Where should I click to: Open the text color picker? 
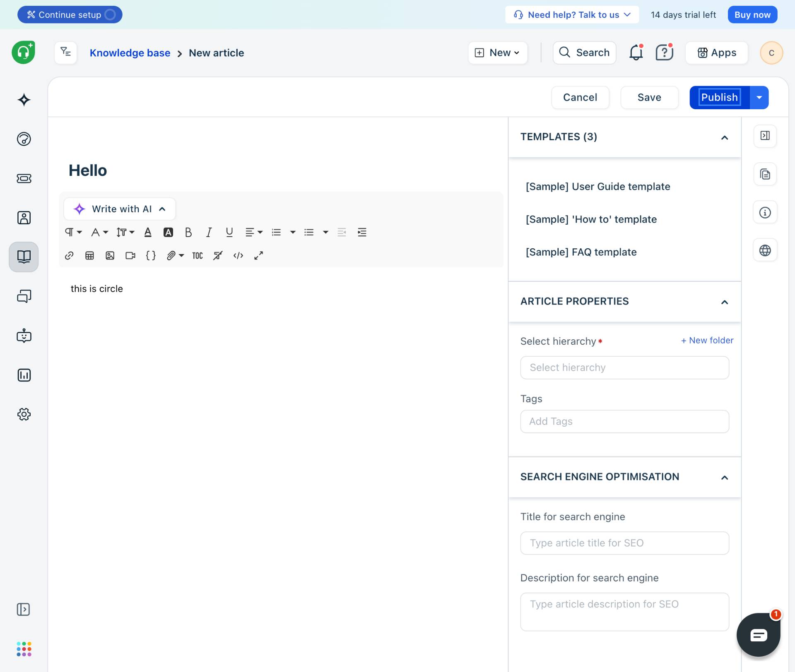point(148,232)
